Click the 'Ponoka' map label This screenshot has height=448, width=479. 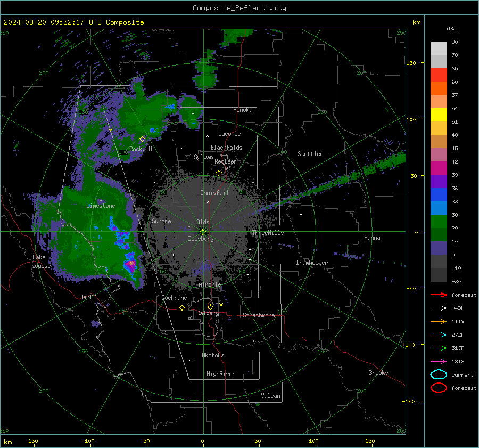[x=243, y=110]
